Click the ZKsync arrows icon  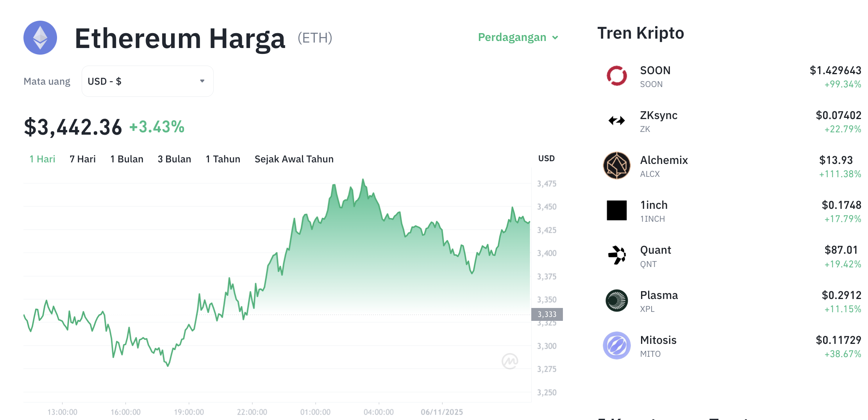click(x=616, y=120)
